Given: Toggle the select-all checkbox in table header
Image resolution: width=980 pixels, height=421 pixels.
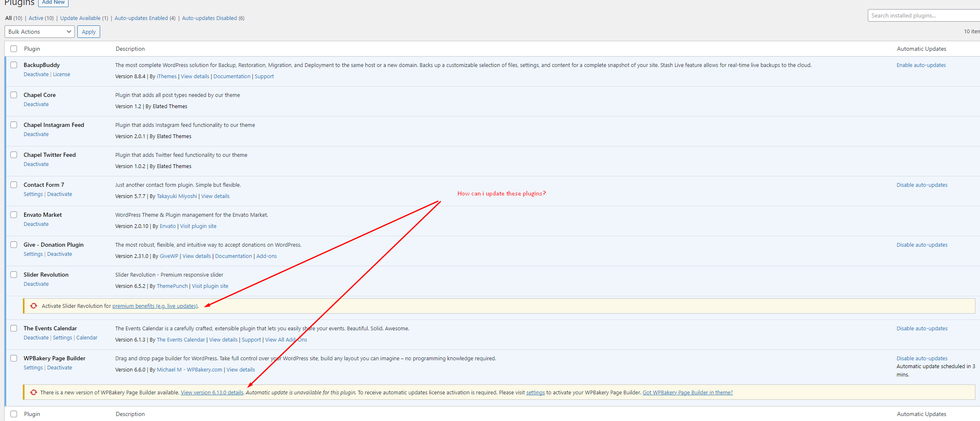Looking at the screenshot, I should pyautogui.click(x=14, y=49).
